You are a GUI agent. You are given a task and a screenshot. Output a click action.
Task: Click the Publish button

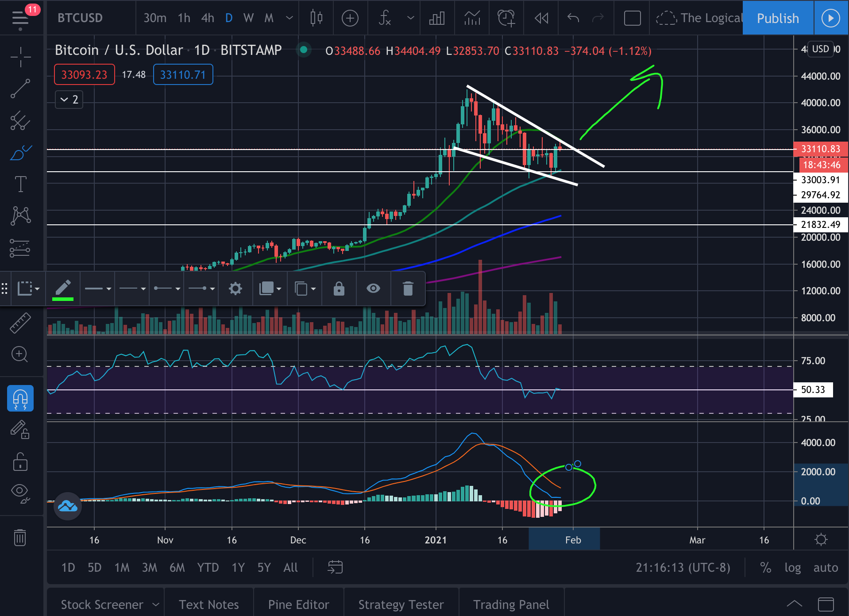click(778, 18)
